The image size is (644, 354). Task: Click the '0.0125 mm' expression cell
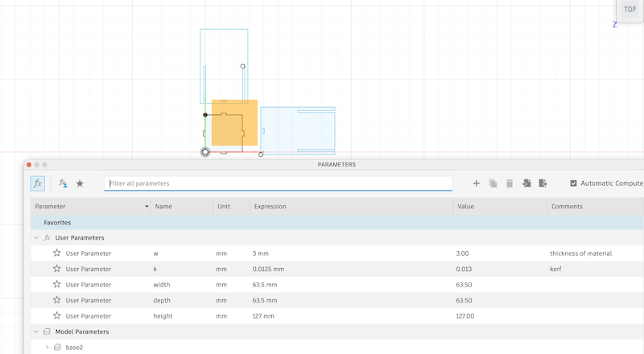coord(268,269)
